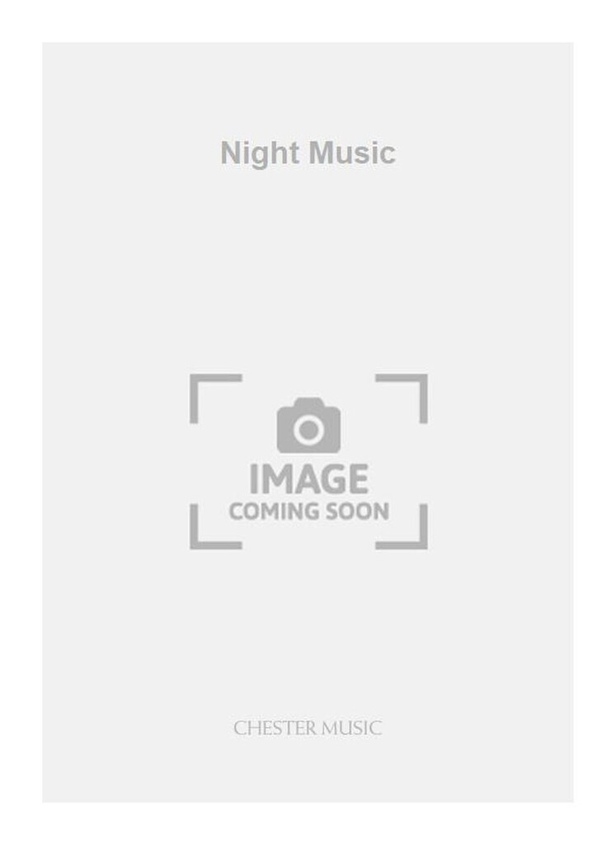Select the bottom-left corner bracket
The width and height of the screenshot is (616, 845).
point(216,526)
